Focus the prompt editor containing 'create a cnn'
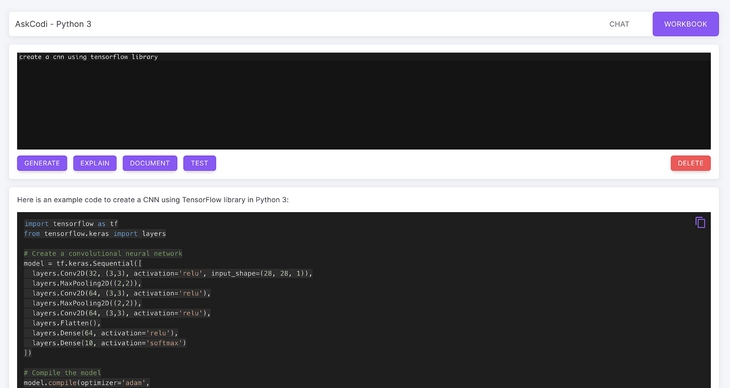The height and width of the screenshot is (388, 730). coord(364,101)
